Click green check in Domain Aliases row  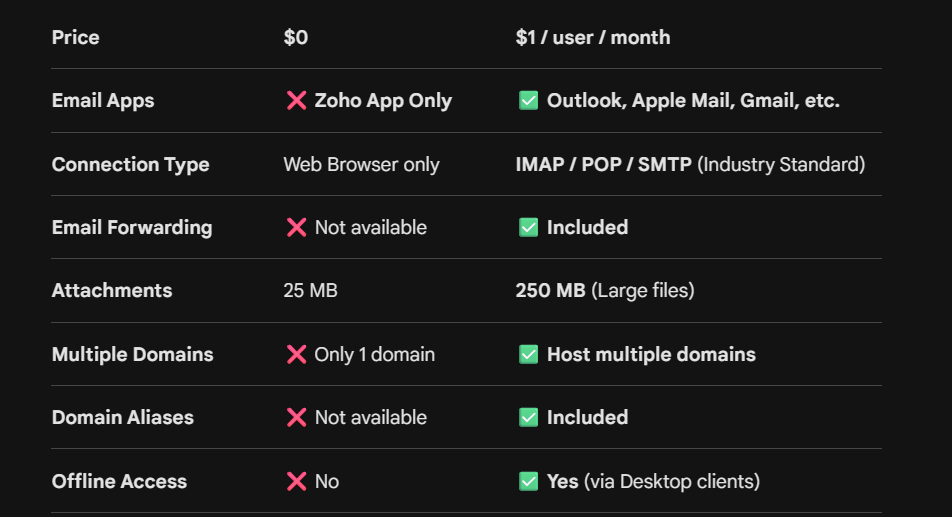[528, 418]
